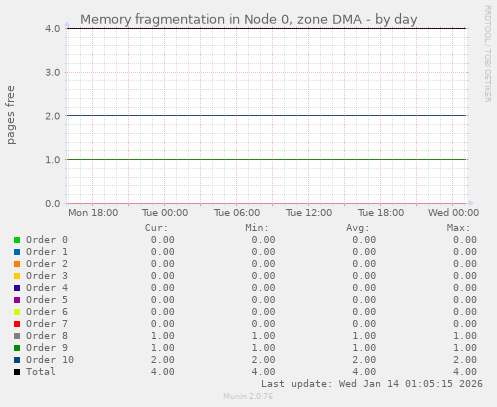
Task: Click Order 0 max value 0.00
Action: point(465,240)
